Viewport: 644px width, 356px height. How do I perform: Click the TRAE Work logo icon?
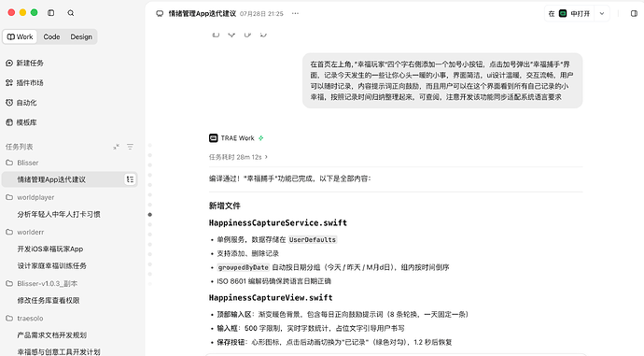click(213, 138)
